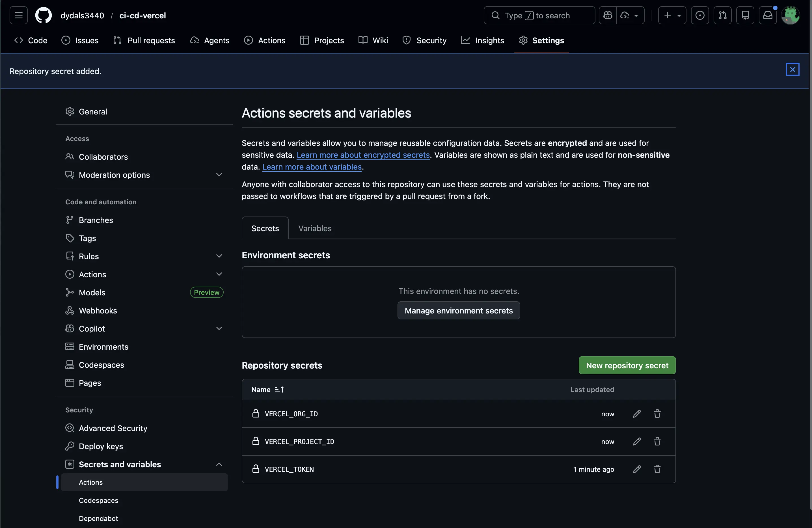The image size is (812, 528).
Task: Open the GitHub global navigation menu
Action: (18, 15)
